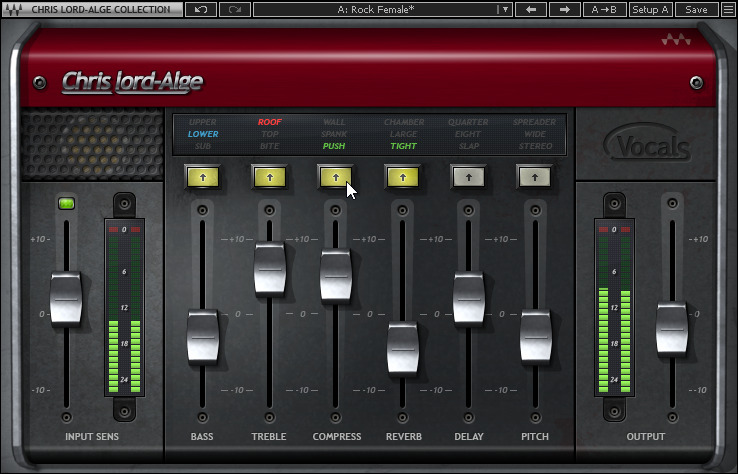The width and height of the screenshot is (738, 474).
Task: Click the Compress fader handle
Action: pos(336,275)
